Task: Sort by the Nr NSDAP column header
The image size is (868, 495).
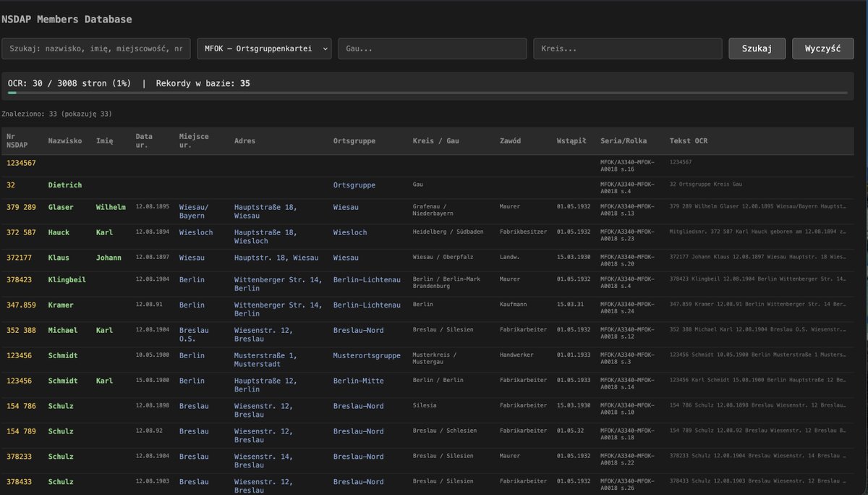Action: coord(16,141)
